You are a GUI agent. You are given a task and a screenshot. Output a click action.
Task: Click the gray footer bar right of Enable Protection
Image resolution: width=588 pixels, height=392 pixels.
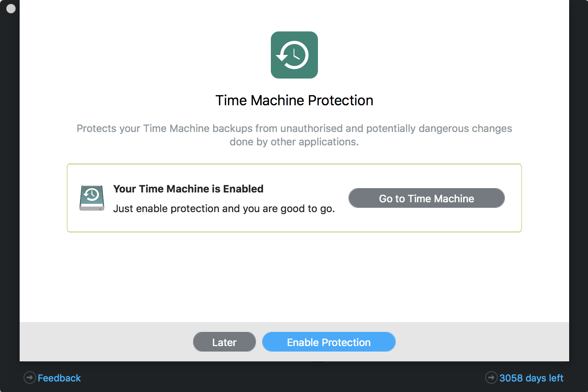482,342
